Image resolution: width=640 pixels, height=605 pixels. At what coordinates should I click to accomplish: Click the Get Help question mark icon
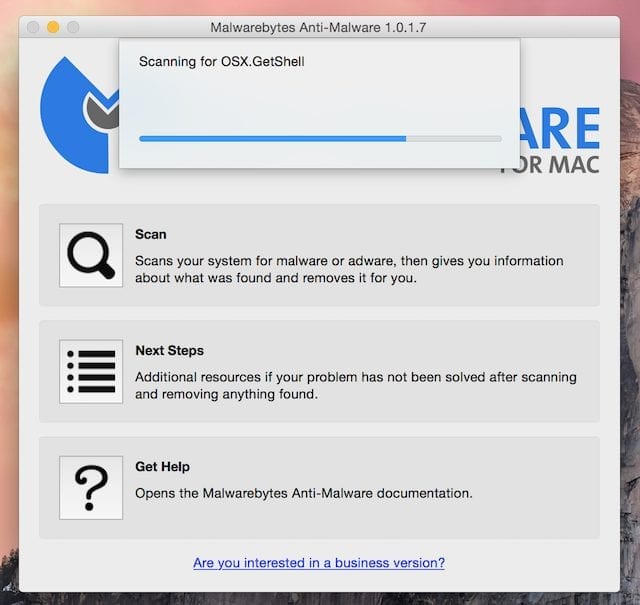pyautogui.click(x=91, y=487)
